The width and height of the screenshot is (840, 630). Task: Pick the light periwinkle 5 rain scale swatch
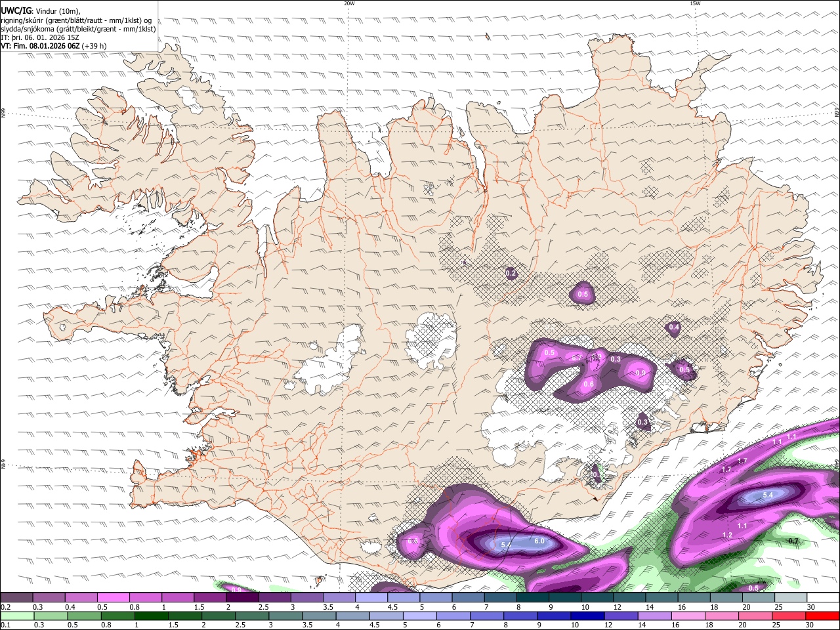coord(419,616)
